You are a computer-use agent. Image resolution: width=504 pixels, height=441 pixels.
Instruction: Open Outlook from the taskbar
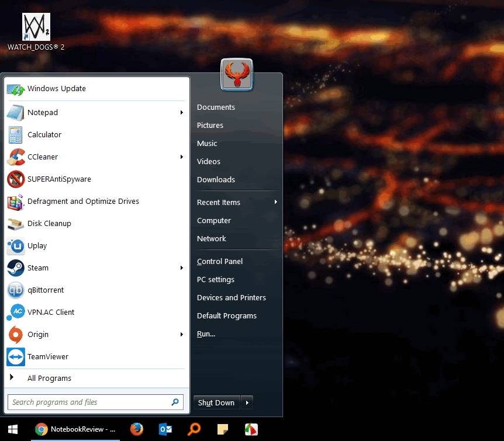(165, 429)
